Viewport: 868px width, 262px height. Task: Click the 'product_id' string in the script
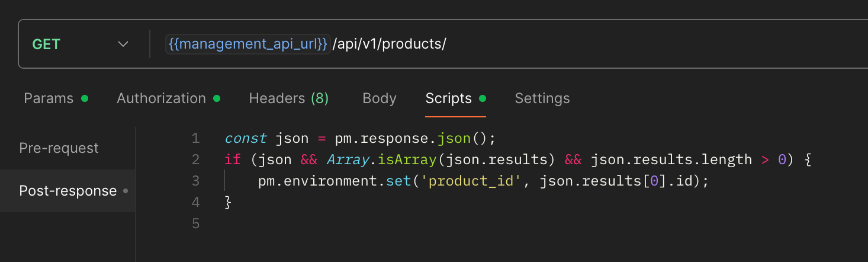tap(471, 181)
